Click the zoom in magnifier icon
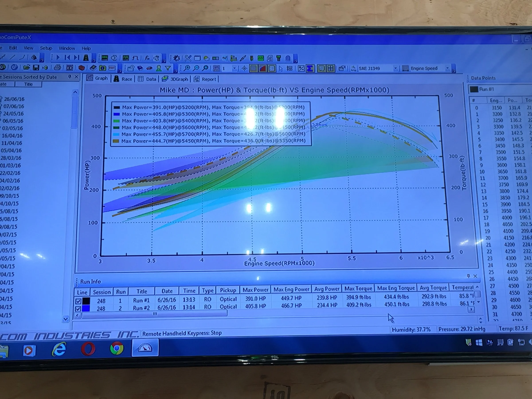The height and width of the screenshot is (399, 532). click(187, 68)
